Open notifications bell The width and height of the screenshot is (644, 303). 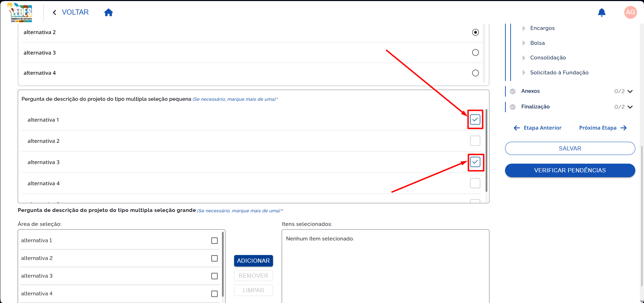click(602, 13)
